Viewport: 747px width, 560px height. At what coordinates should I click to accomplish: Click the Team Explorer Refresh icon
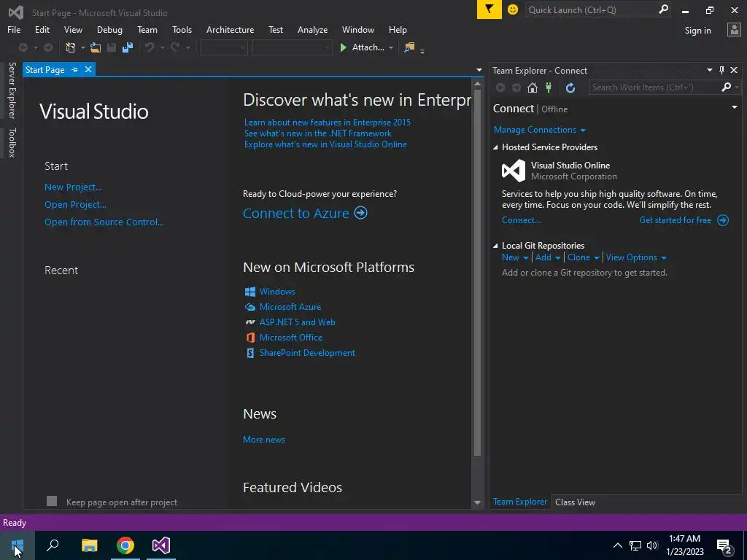tap(570, 87)
